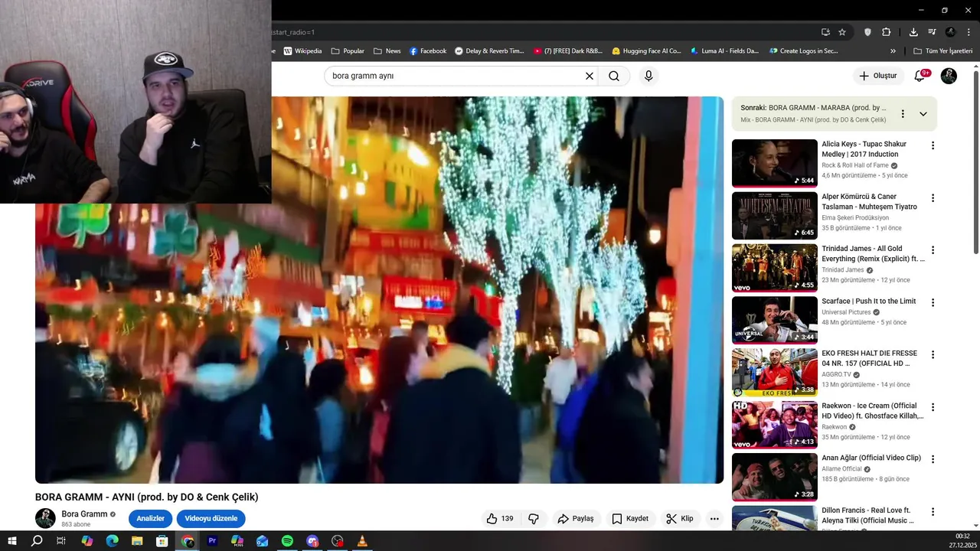Screen dimensions: 980x551
Task: Open FREE Dark R&B YouTube bookmark
Action: (x=568, y=51)
